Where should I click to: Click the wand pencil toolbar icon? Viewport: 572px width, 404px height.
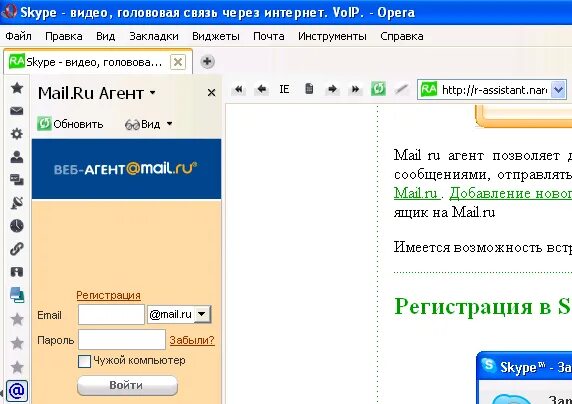pyautogui.click(x=401, y=89)
